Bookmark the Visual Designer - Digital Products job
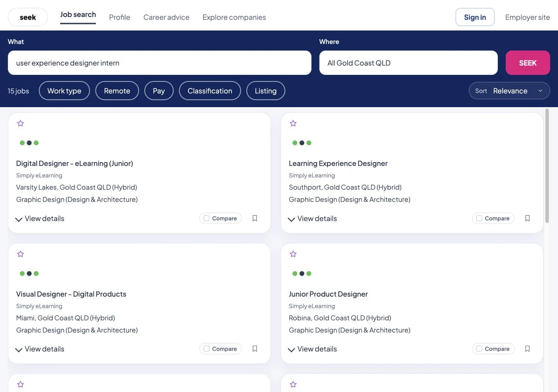558x392 pixels. 255,349
